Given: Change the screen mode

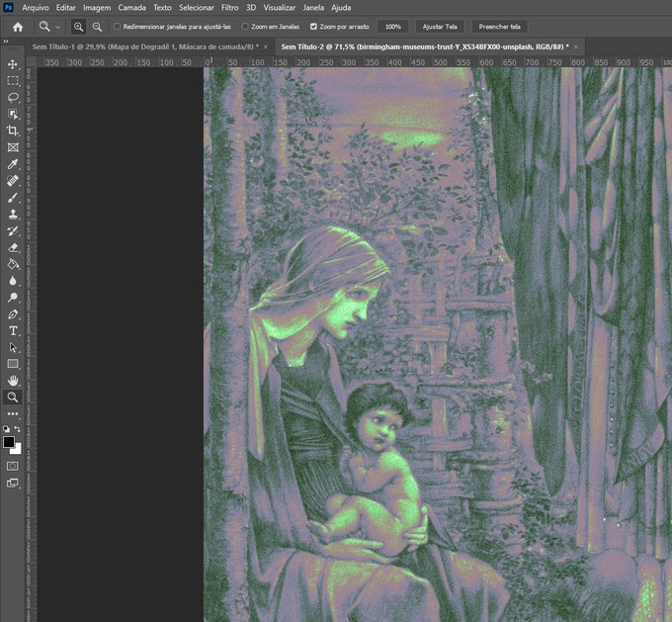Looking at the screenshot, I should 13,483.
